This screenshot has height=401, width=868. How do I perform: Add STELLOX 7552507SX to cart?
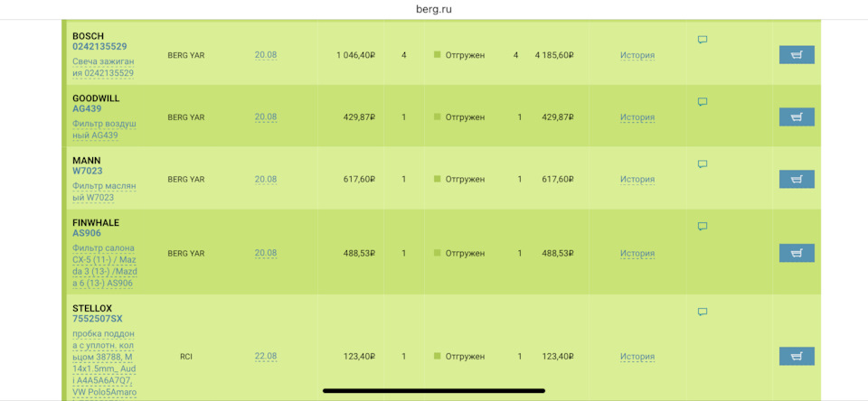pyautogui.click(x=797, y=356)
